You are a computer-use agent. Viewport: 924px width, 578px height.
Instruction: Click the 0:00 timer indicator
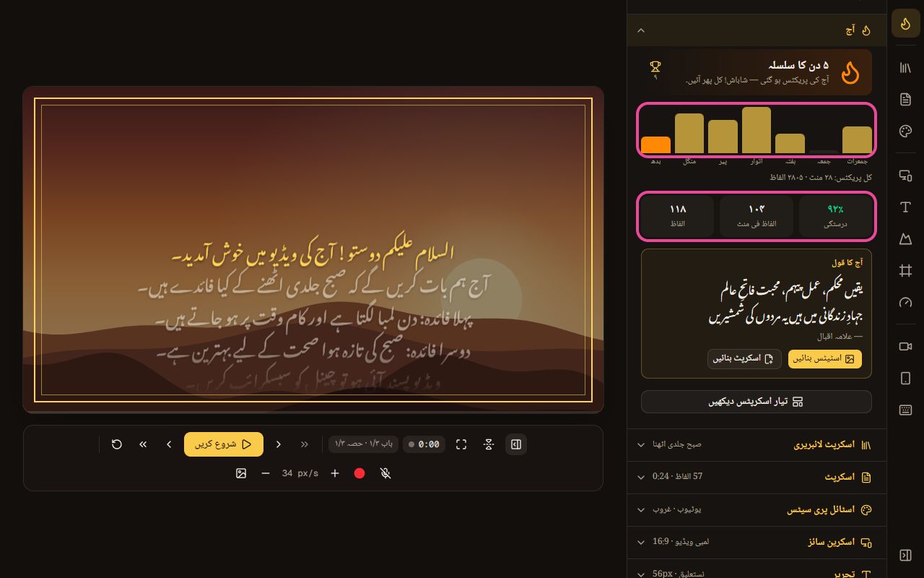tap(424, 444)
